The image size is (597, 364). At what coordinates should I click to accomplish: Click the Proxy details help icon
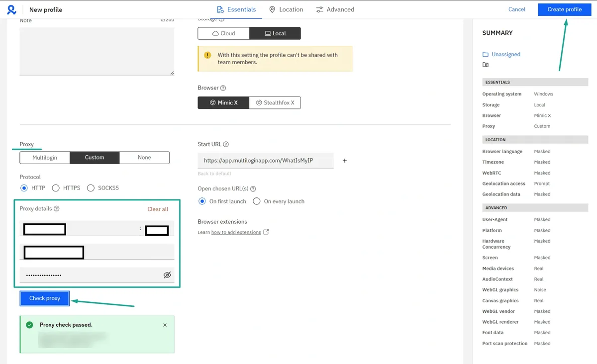tap(56, 209)
